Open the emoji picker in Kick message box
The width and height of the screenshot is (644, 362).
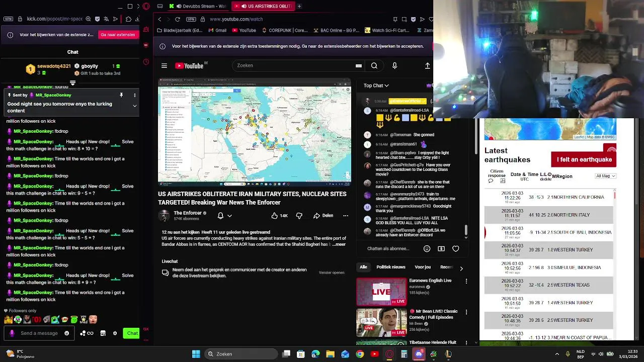[x=66, y=333]
